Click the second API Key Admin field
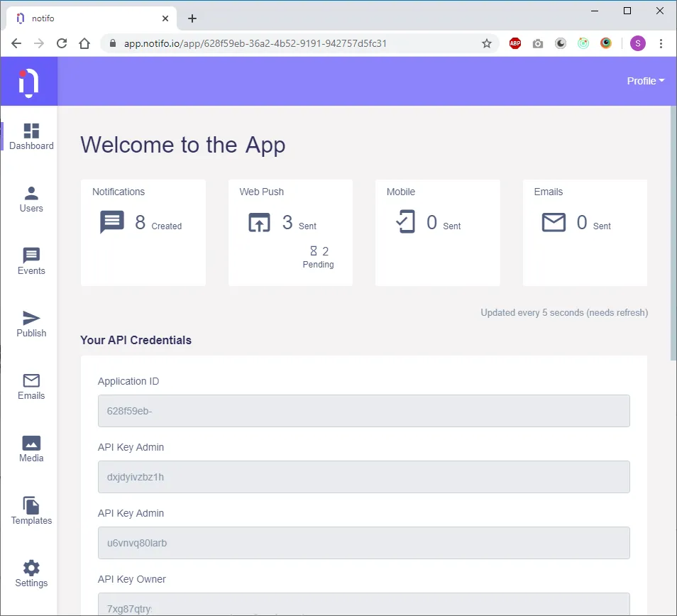677x616 pixels. 363,543
